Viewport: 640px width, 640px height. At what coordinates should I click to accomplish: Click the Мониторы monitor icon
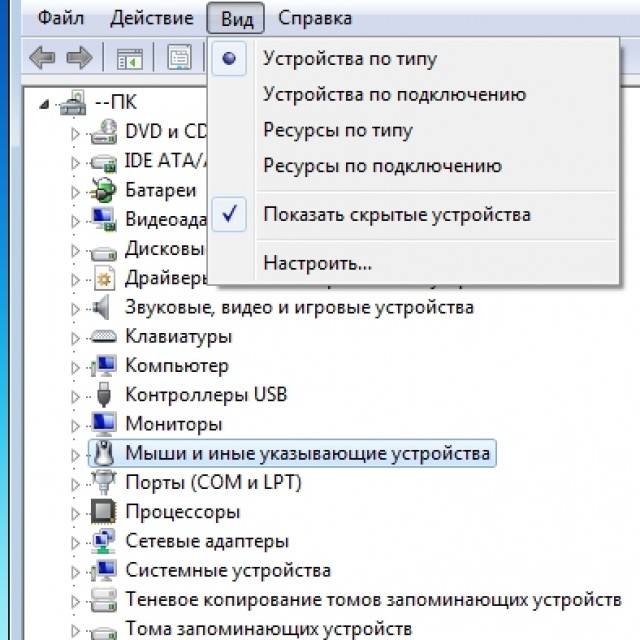tap(104, 424)
